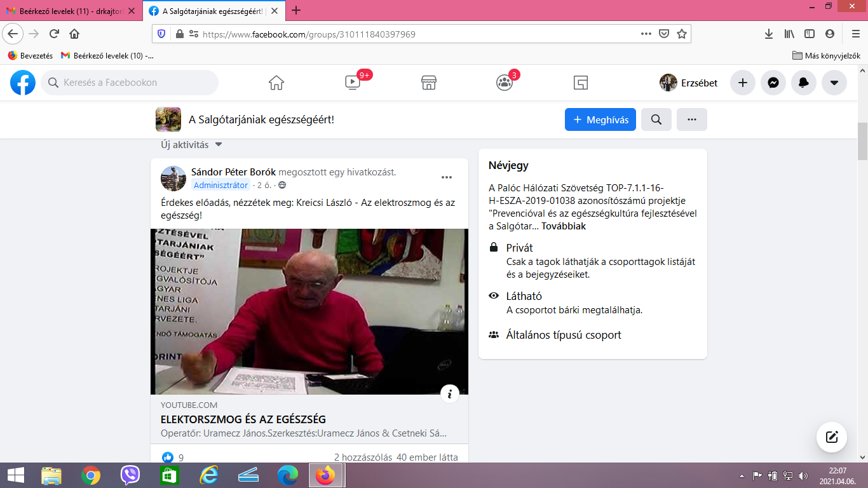Screen dimensions: 868x488
Task: Click the group cover thumbnail in header
Action: click(168, 119)
